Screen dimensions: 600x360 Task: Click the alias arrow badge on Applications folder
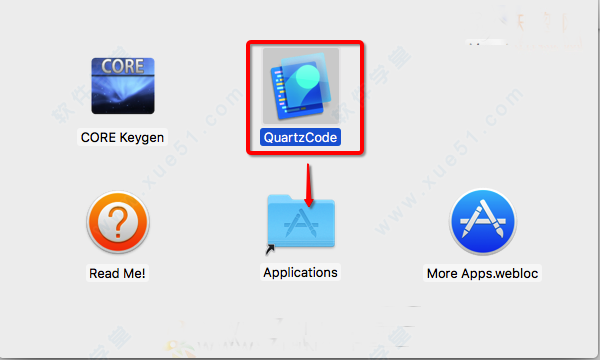tap(270, 250)
